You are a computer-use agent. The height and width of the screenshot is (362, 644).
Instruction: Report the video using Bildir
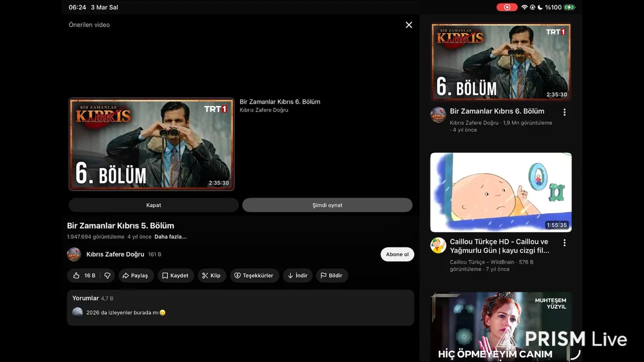(x=332, y=276)
